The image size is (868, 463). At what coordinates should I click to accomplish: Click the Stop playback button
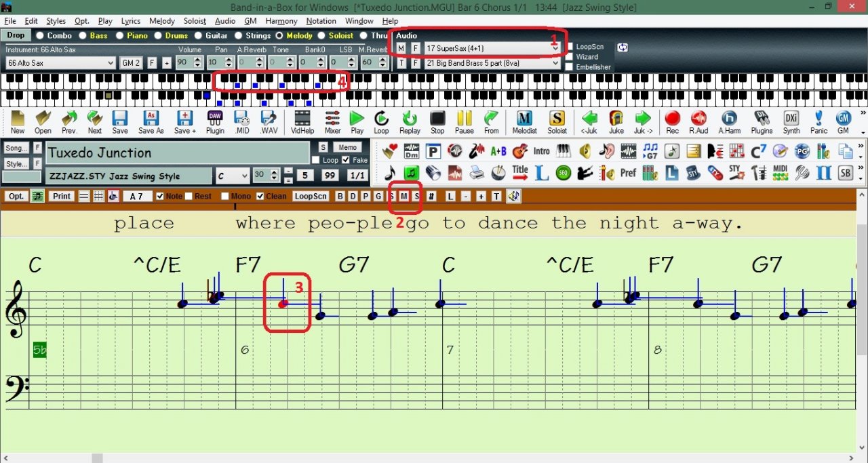point(437,122)
